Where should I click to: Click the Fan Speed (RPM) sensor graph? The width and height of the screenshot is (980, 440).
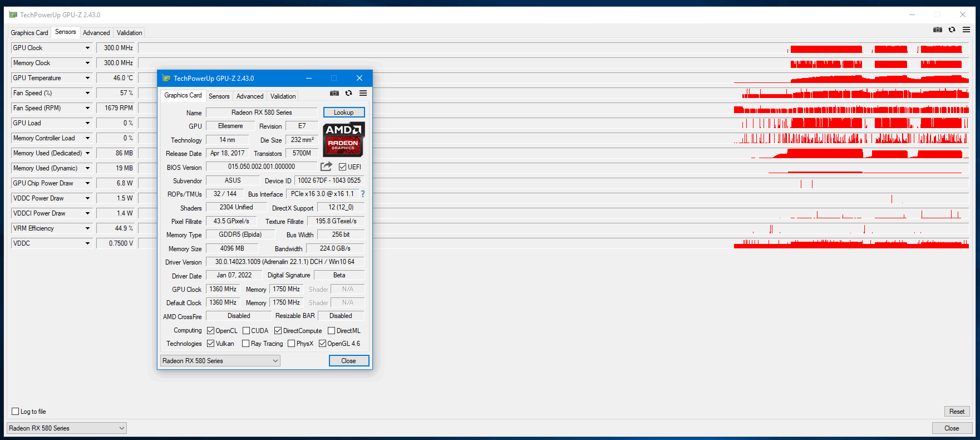point(553,108)
